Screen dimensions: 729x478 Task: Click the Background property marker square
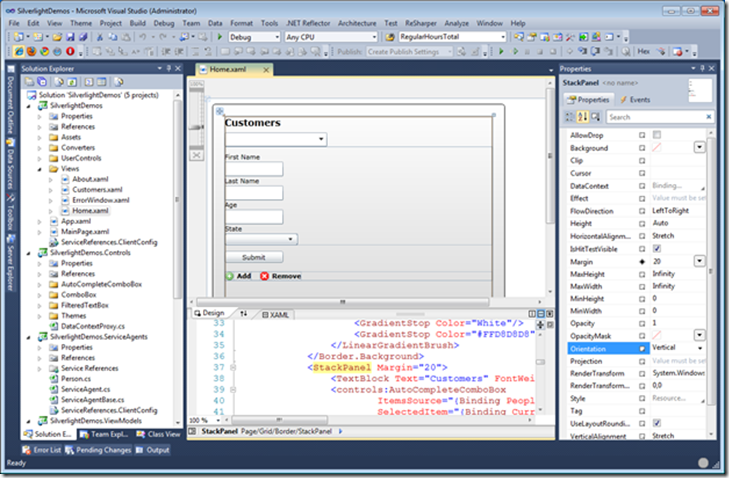(642, 148)
